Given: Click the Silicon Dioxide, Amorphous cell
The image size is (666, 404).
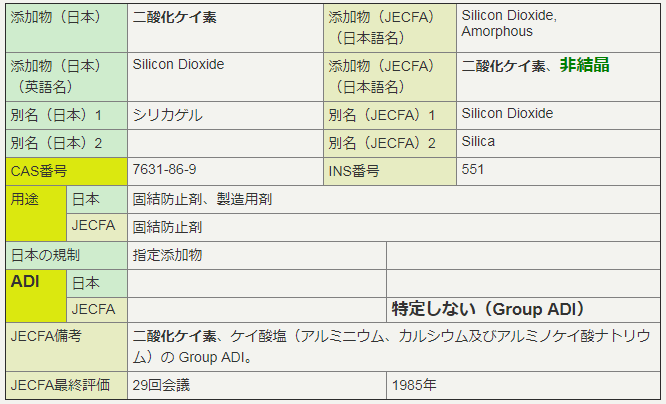Looking at the screenshot, I should tap(509, 24).
